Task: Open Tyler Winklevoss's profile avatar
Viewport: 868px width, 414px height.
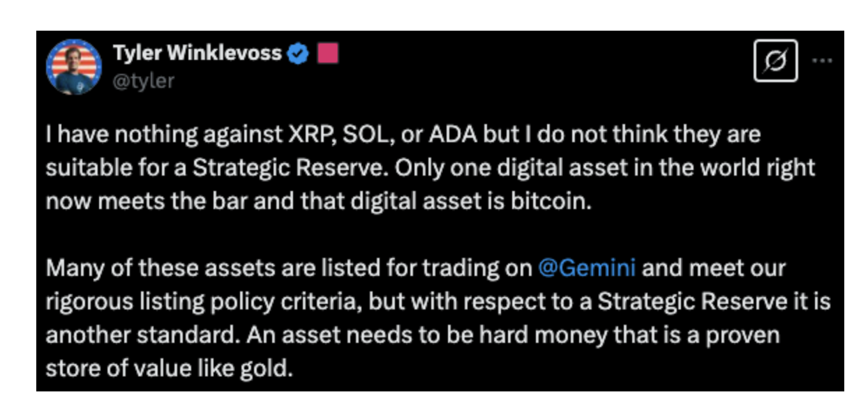Action: [x=73, y=68]
